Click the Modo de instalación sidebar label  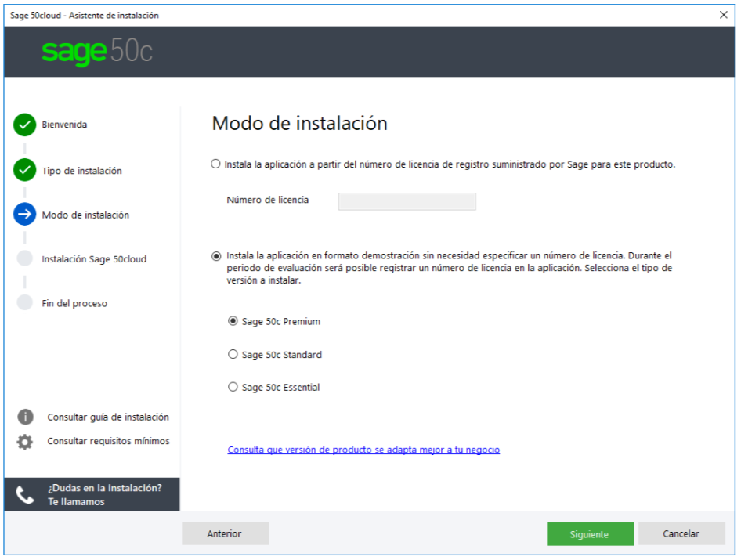85,215
